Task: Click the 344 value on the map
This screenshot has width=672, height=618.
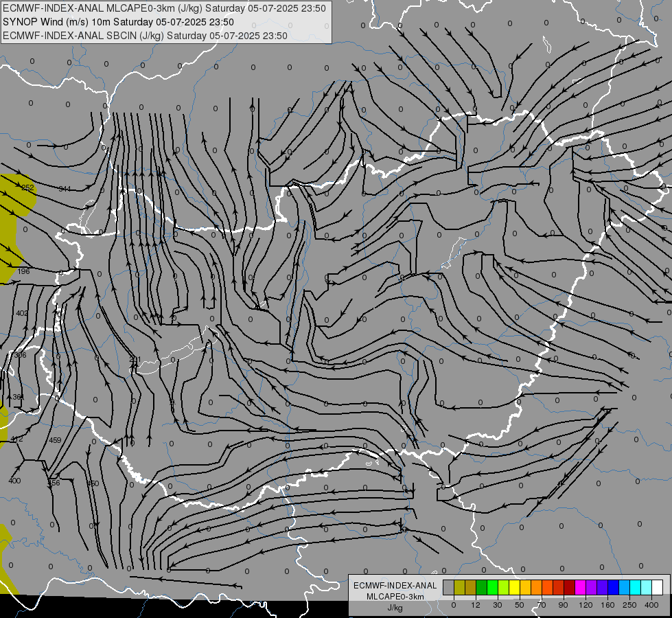Action: (x=65, y=189)
